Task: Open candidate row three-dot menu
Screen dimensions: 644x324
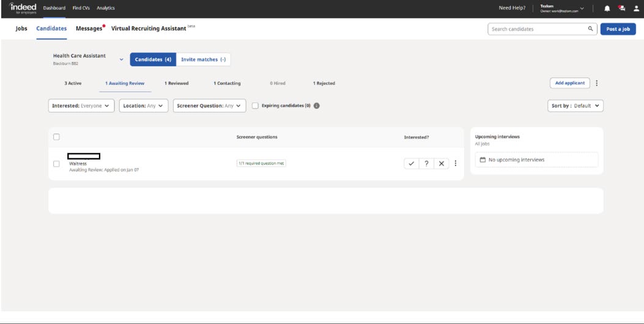Action: tap(456, 163)
